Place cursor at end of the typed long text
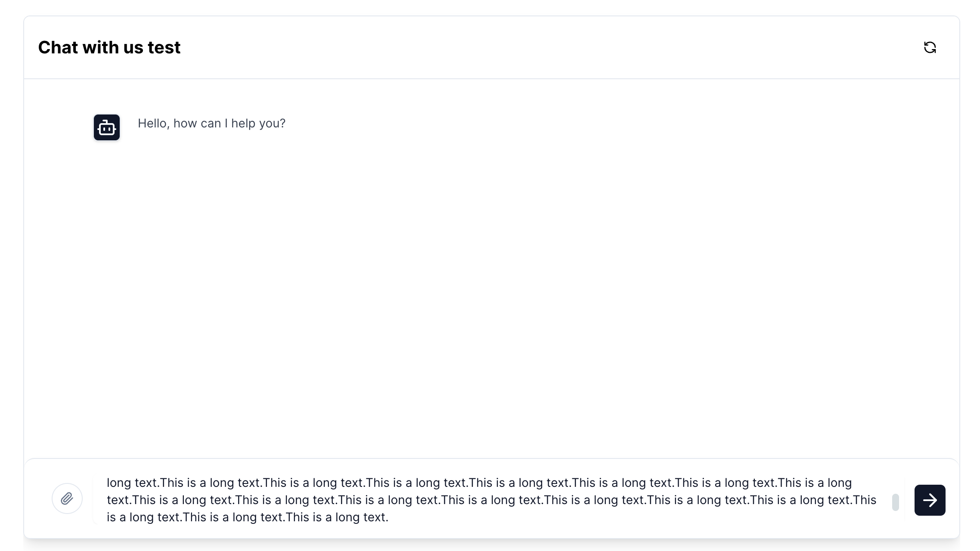This screenshot has width=980, height=551. (389, 517)
